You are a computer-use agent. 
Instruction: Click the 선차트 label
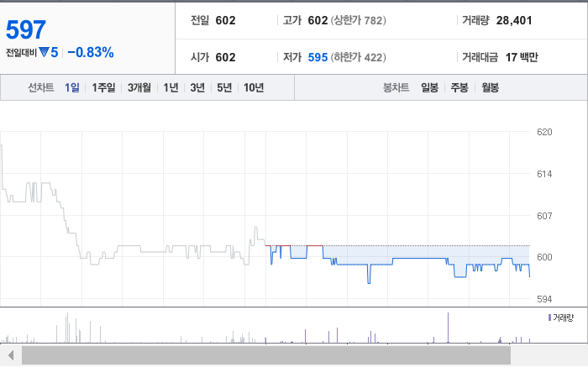[41, 87]
